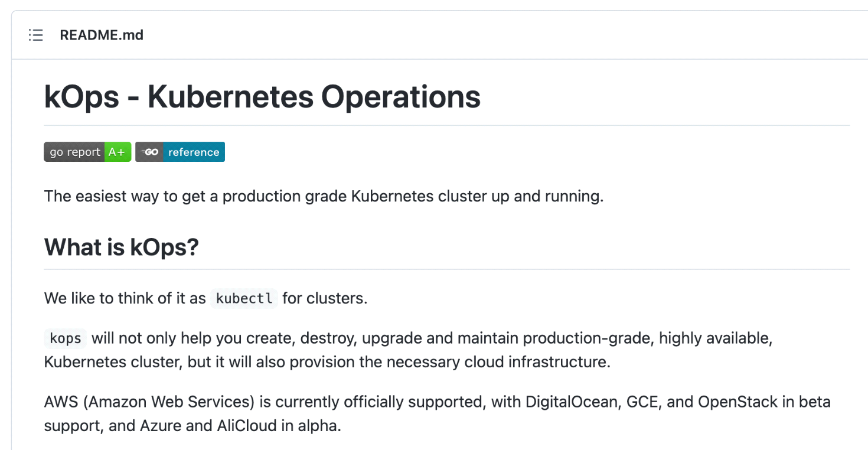Viewport: 868px width, 450px height.
Task: Click the go report A+ badge
Action: coord(87,152)
